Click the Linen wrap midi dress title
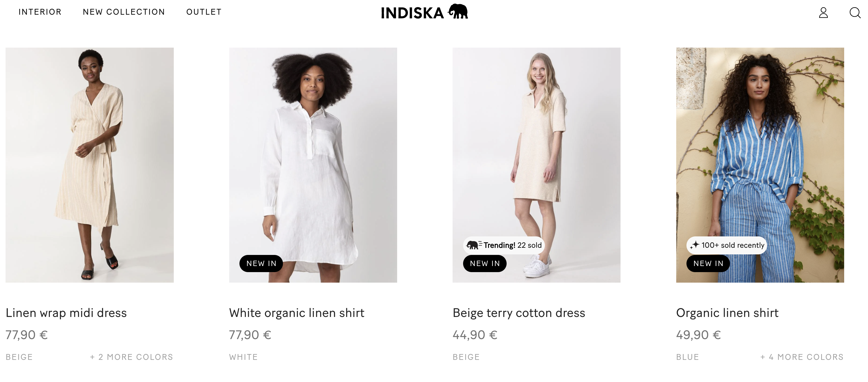This screenshot has width=868, height=382. point(67,313)
